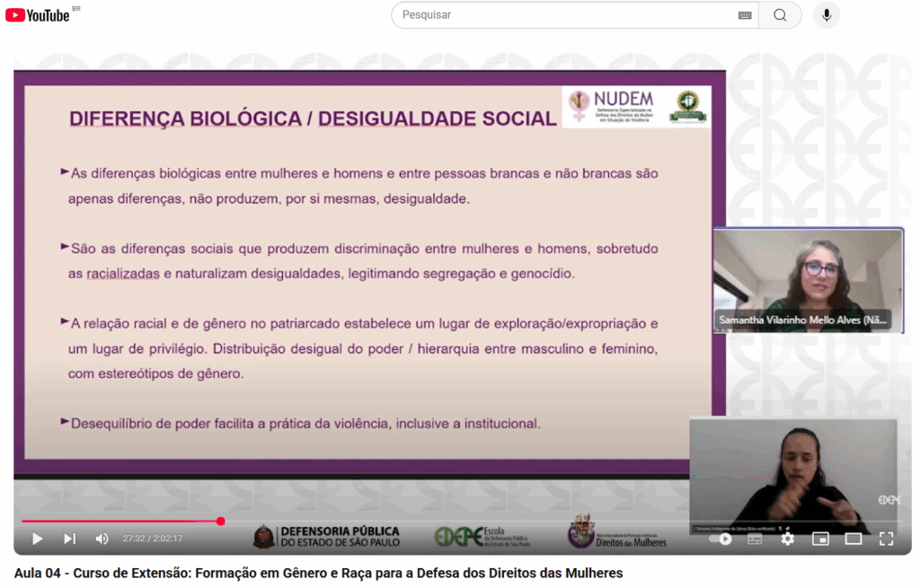Enable miniplayer mode
Viewport: 920px width, 588px height.
[820, 539]
